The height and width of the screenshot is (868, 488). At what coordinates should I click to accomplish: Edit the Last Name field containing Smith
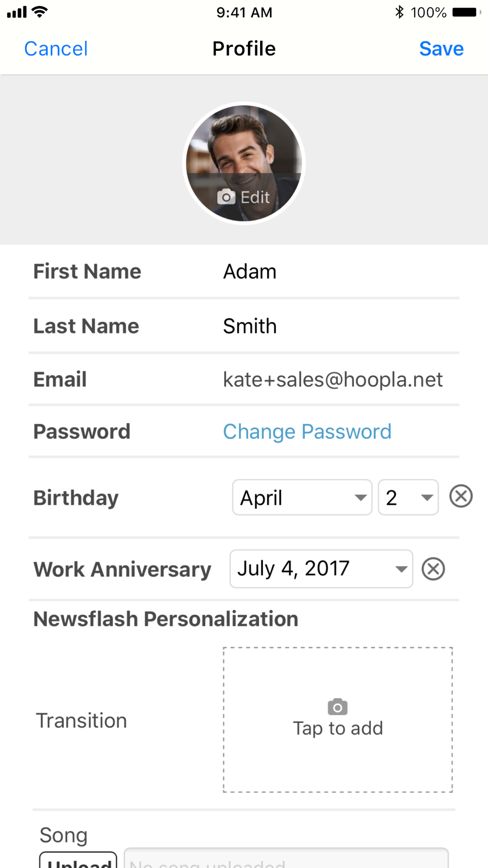click(x=250, y=326)
